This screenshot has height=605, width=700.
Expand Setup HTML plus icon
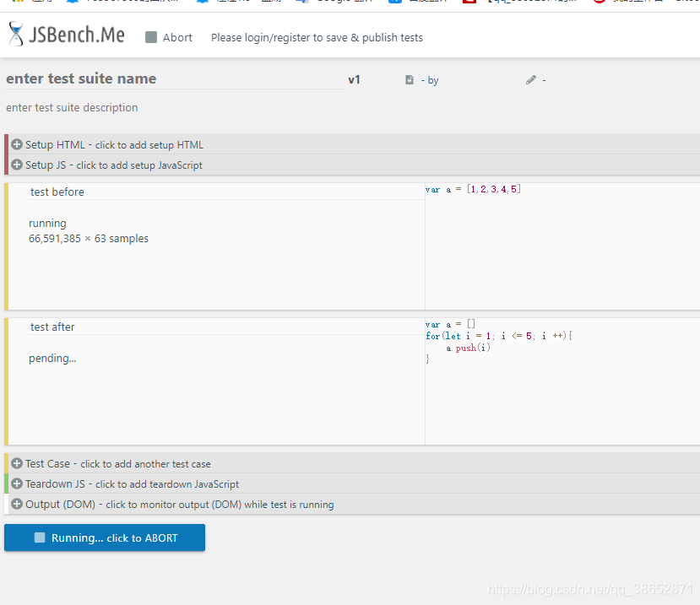(17, 144)
